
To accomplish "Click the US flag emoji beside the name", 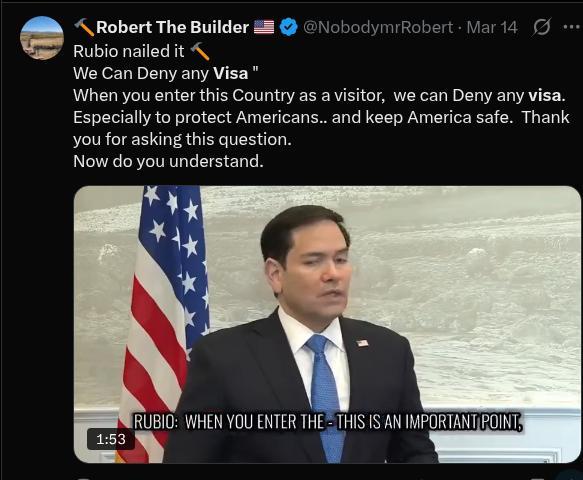I will coord(264,27).
